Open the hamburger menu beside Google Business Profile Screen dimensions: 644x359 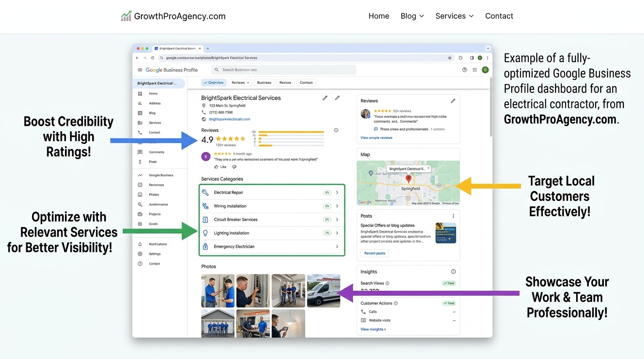click(139, 70)
